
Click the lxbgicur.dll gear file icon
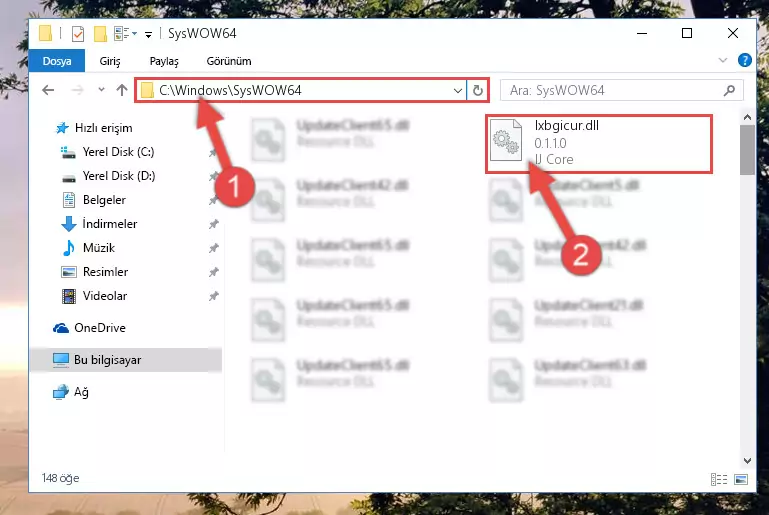click(x=506, y=141)
